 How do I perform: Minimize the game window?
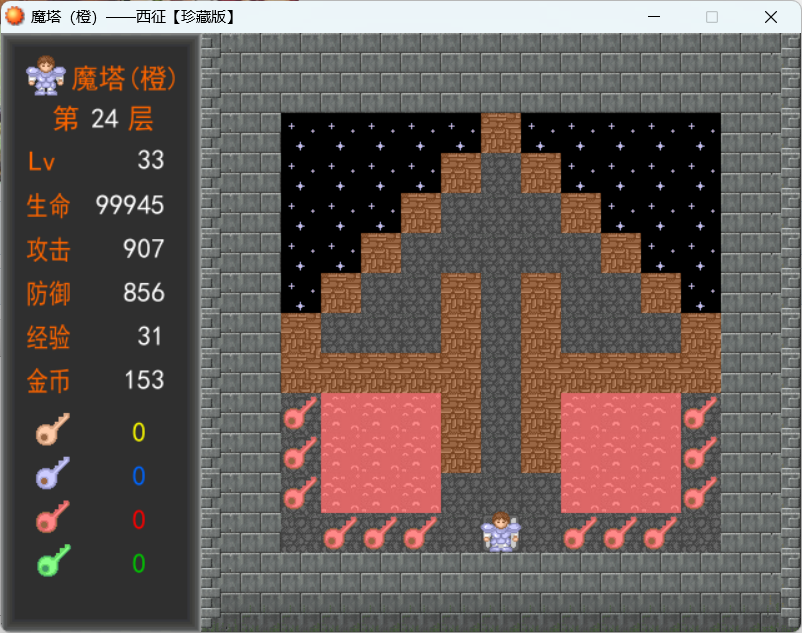pos(654,17)
